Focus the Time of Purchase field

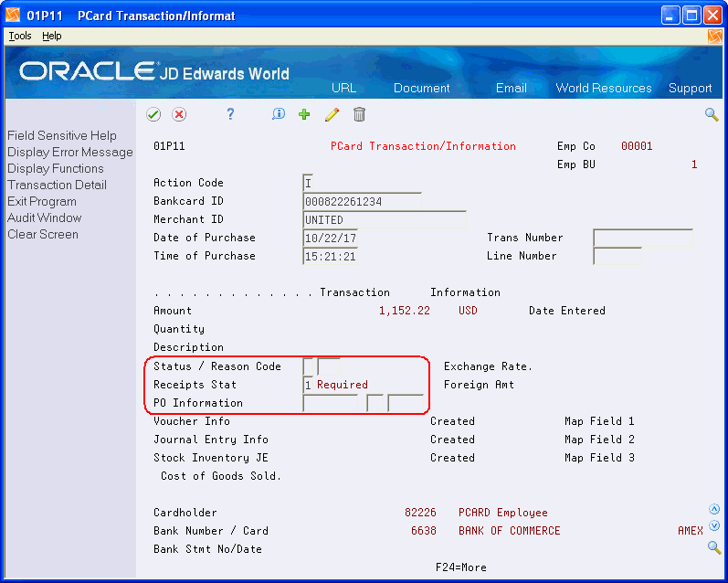pos(330,256)
